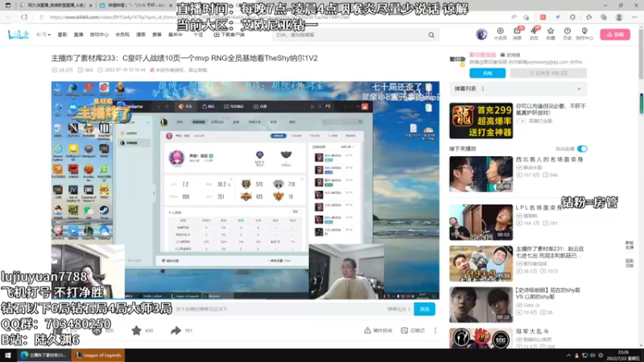Open the Windows Start button
The image size is (644, 362).
click(x=8, y=356)
